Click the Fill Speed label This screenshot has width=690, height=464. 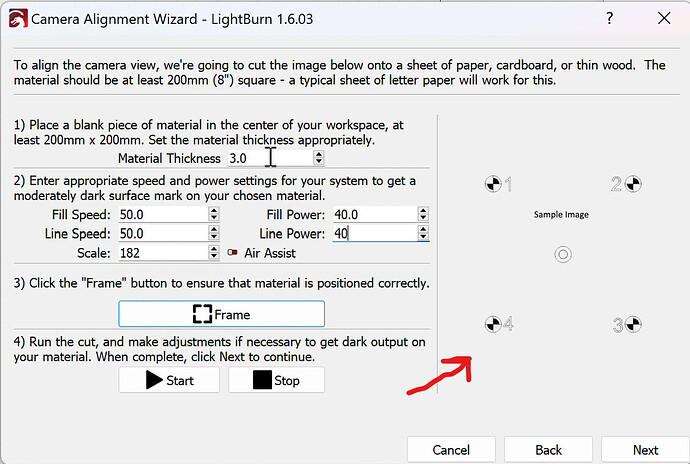81,215
